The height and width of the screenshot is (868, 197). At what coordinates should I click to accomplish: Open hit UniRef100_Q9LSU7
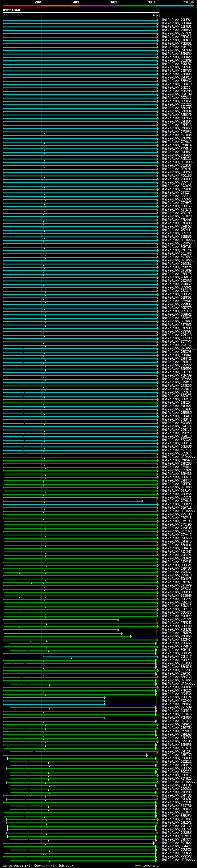177,67
